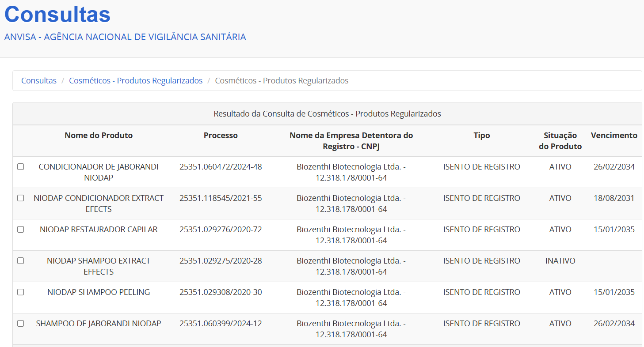Screen dimensions: 644x347
Task: Tick checkbox for NIODAP CONDICIONADOR EXTRACT EFECTS
Action: (x=20, y=198)
